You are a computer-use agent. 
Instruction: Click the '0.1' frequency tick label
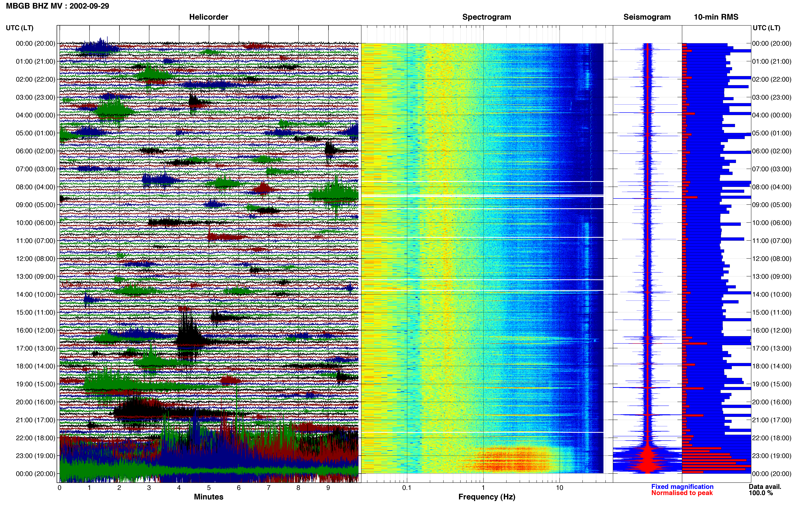point(407,488)
